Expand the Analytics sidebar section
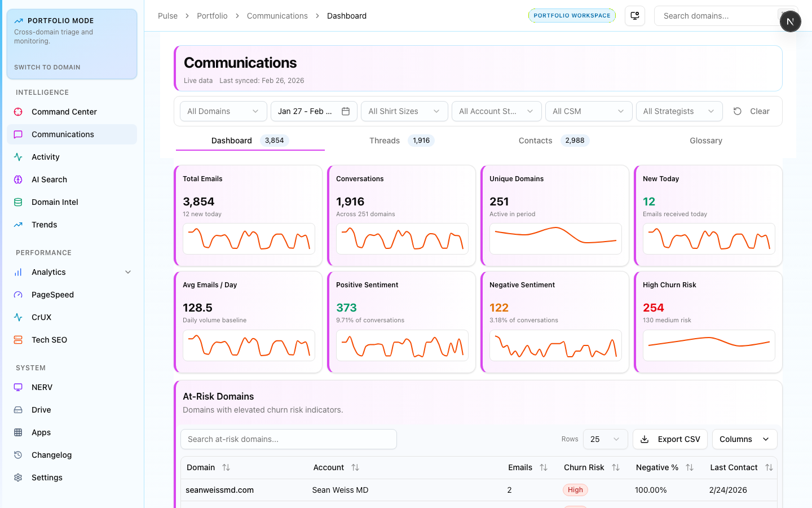Screen dimensions: 812x508 [128, 272]
